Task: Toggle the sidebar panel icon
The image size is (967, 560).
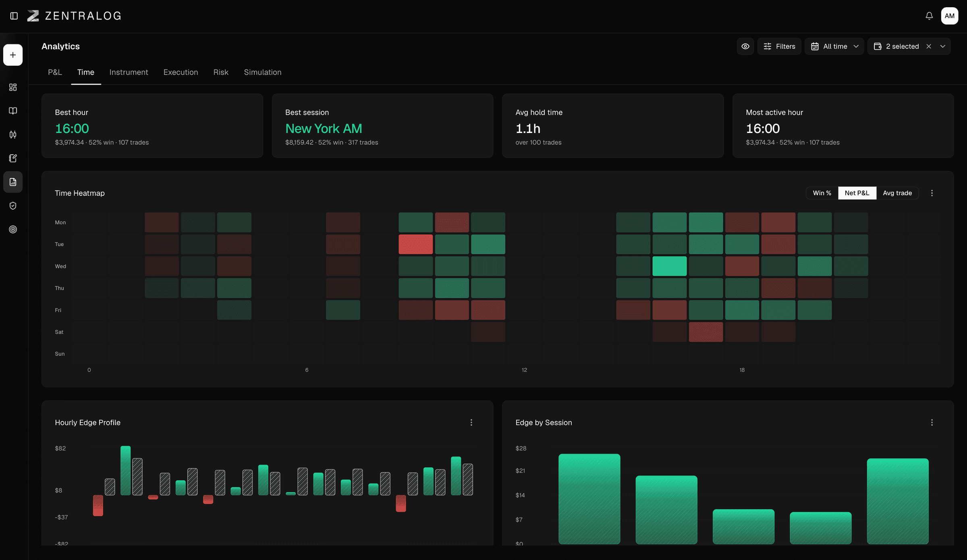Action: click(14, 16)
